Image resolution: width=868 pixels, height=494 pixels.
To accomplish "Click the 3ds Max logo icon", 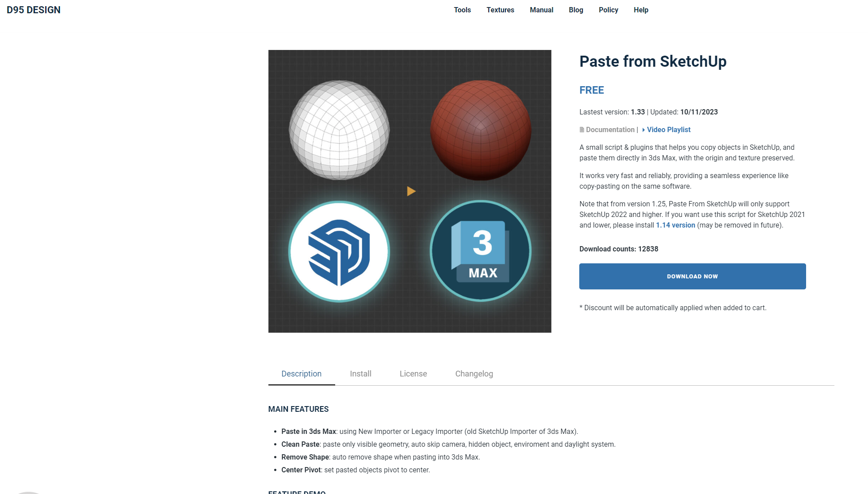I will click(481, 251).
